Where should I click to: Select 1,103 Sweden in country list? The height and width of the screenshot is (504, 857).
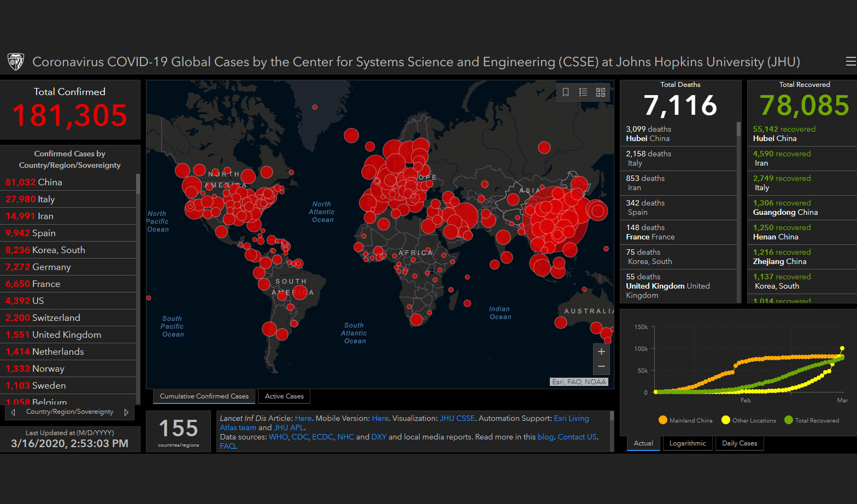(x=68, y=385)
